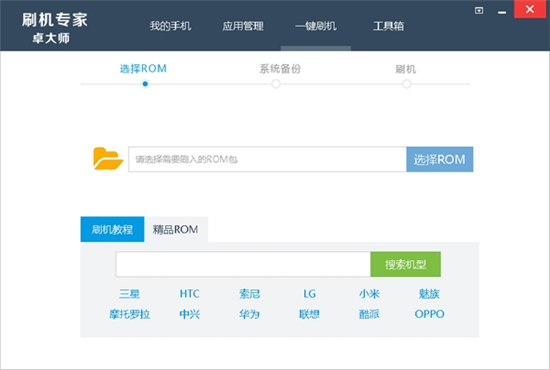Open the 工具箱 menu

click(x=389, y=26)
